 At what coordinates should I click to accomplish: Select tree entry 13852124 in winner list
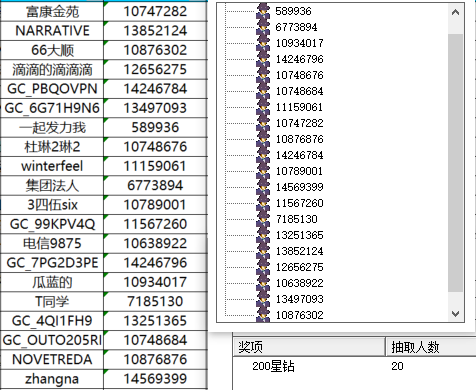click(299, 251)
